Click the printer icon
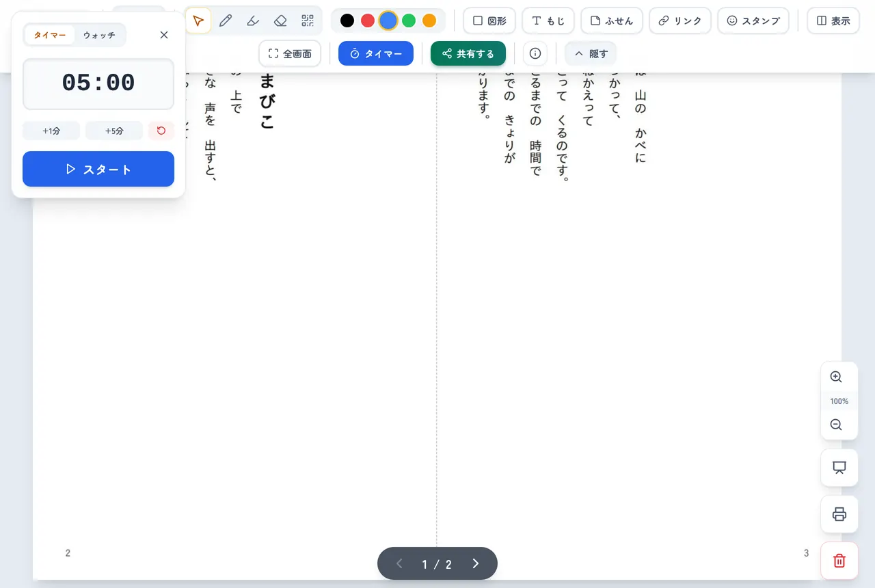Viewport: 875px width, 588px height. (x=839, y=514)
